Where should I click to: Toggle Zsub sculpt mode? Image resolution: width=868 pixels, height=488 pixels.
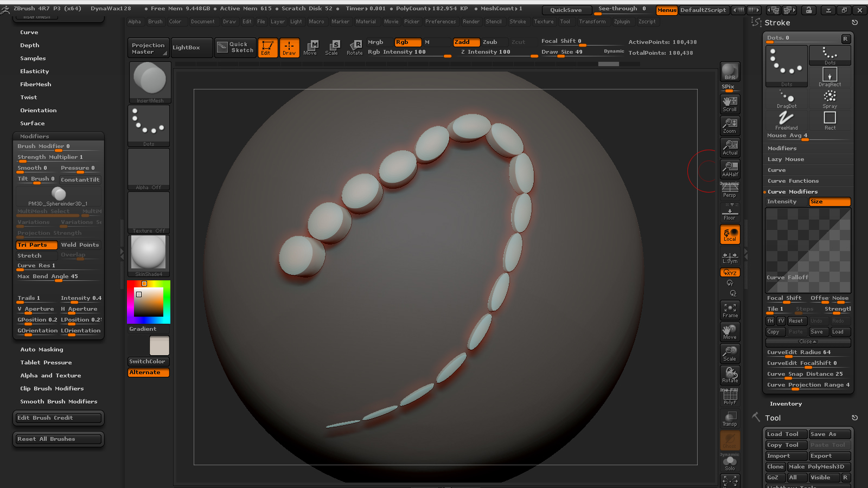pyautogui.click(x=494, y=42)
